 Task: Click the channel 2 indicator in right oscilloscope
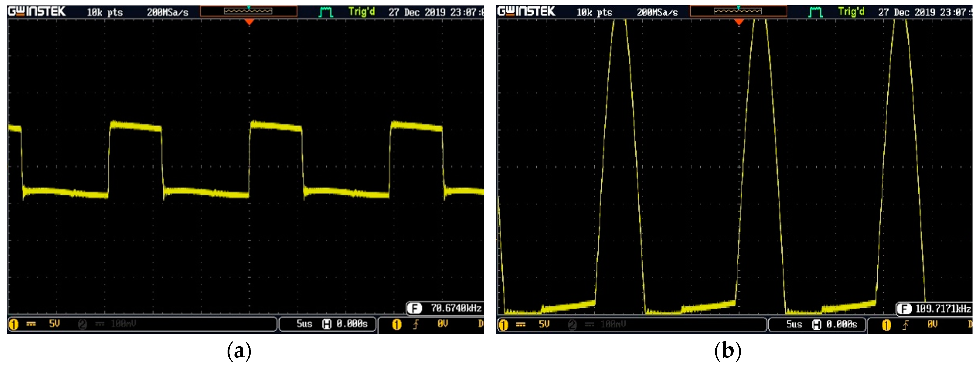[572, 324]
